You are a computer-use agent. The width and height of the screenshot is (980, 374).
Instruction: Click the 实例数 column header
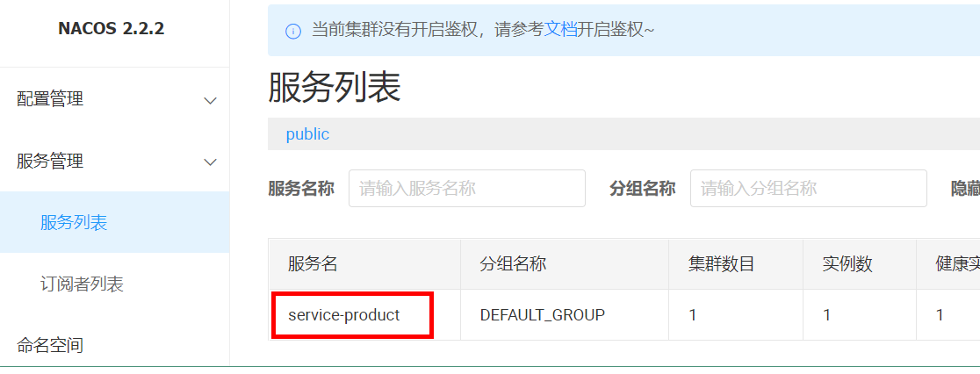(x=847, y=264)
